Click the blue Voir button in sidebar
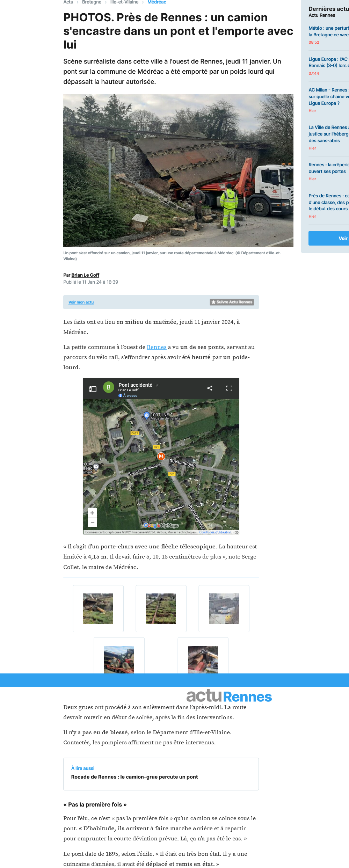Screen dimensions: 349x868 329,238
